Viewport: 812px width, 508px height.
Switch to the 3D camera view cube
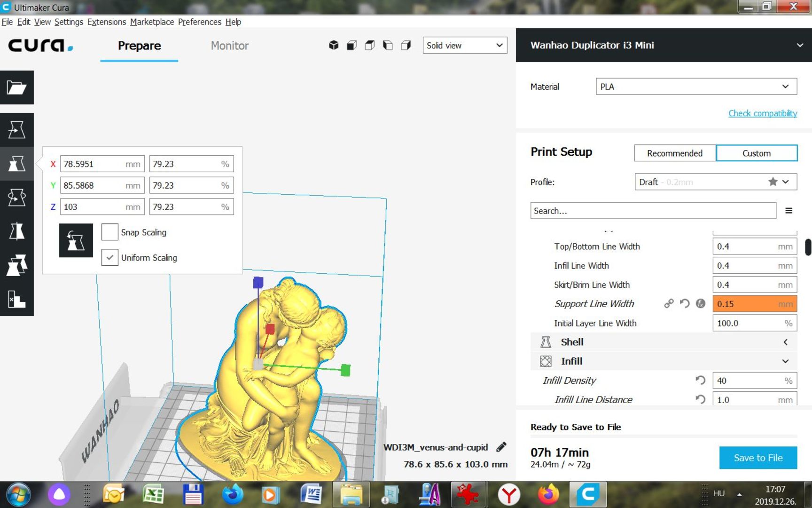click(x=334, y=45)
